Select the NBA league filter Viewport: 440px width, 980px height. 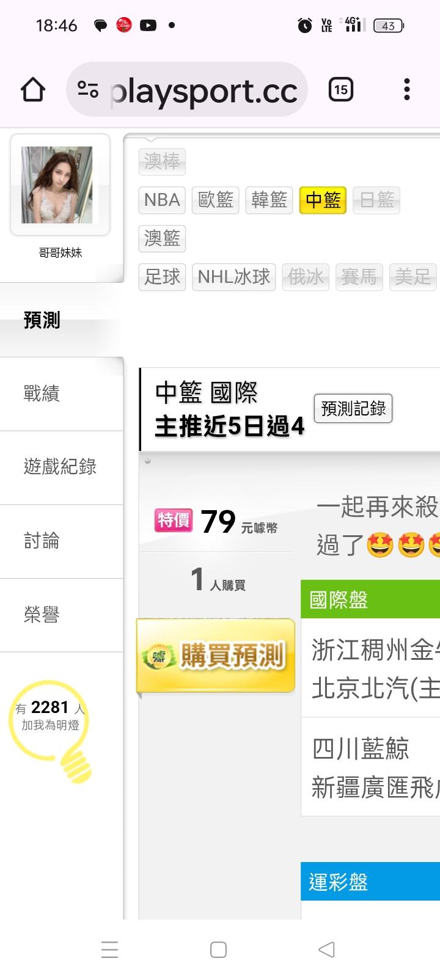click(162, 200)
